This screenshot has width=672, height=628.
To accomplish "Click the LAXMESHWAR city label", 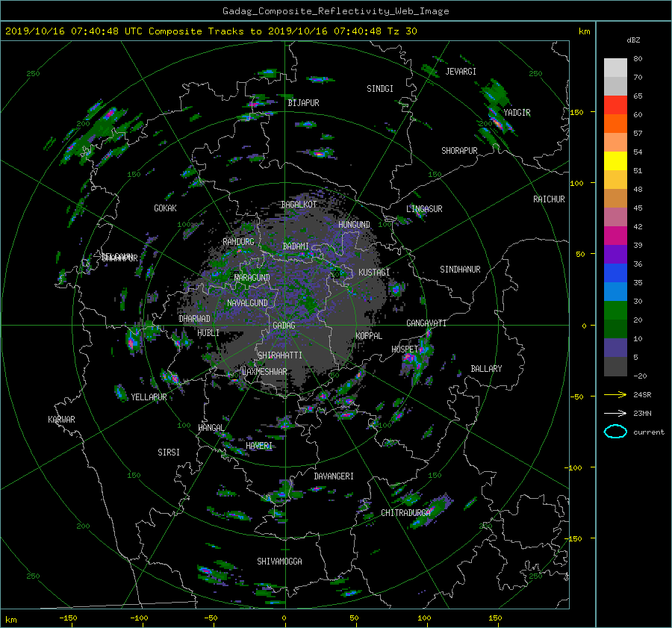I will 264,372.
